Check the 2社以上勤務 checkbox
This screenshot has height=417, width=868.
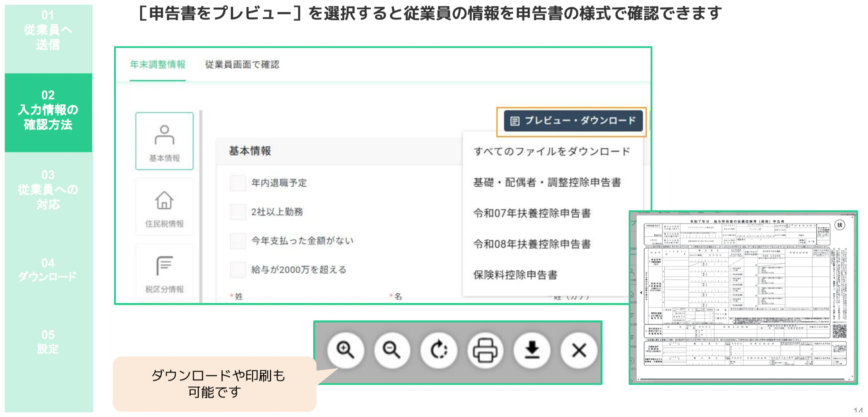(238, 212)
